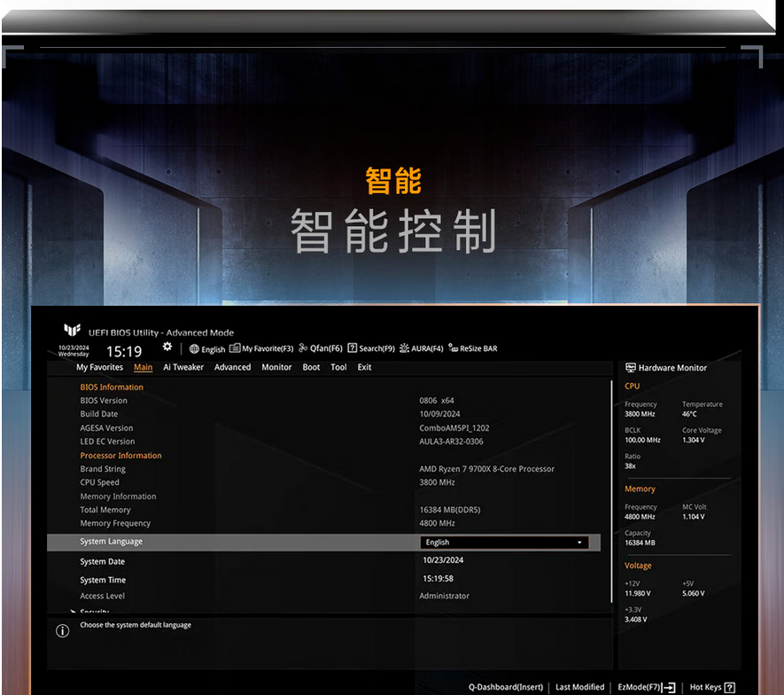784x695 pixels.
Task: Click LED EC Version value AULA3-AR32-0306
Action: pos(451,441)
